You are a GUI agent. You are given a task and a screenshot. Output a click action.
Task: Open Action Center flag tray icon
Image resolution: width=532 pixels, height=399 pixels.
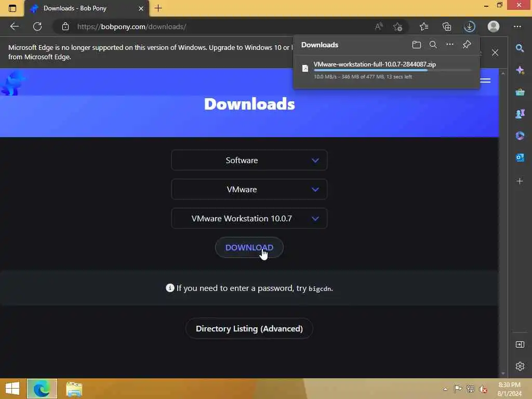[458, 389]
